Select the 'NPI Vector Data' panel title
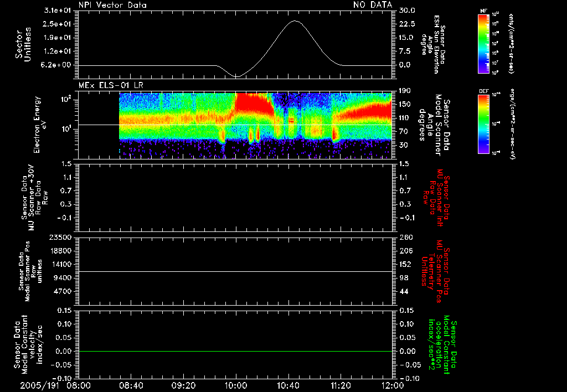The width and height of the screenshot is (567, 392). [112, 5]
